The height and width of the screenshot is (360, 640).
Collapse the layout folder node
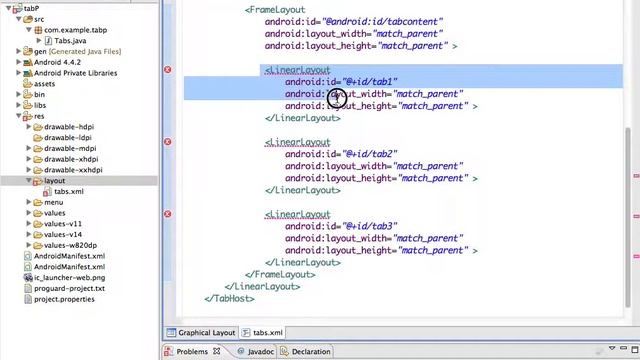(29, 180)
